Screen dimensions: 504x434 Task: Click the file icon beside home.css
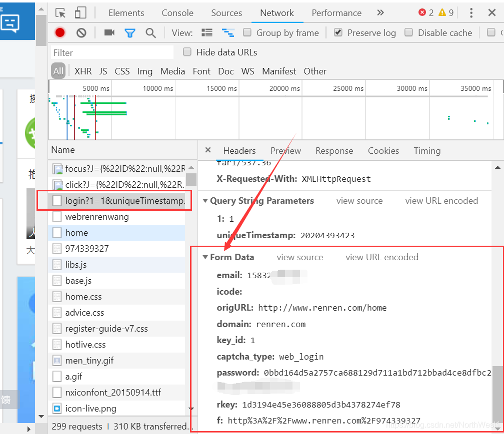pyautogui.click(x=57, y=297)
